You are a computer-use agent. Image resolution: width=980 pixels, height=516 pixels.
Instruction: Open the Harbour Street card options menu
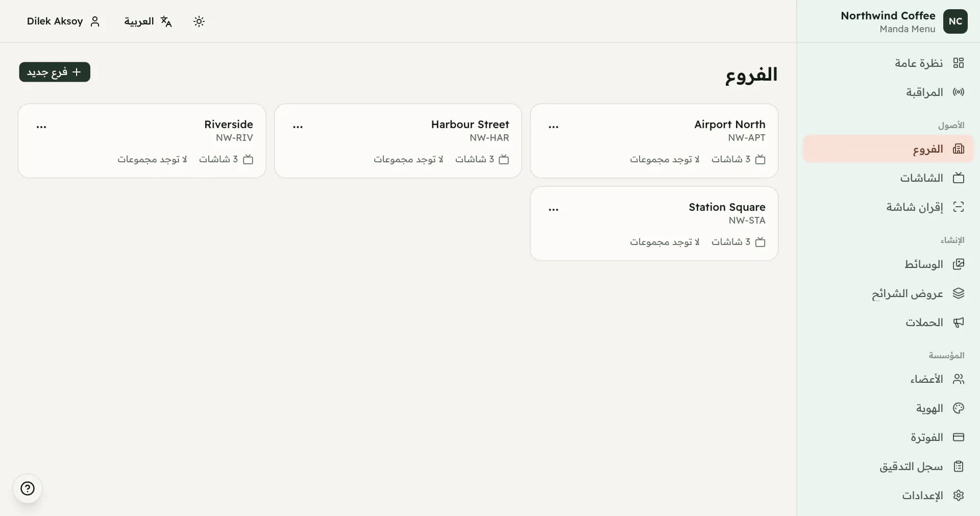click(x=298, y=126)
